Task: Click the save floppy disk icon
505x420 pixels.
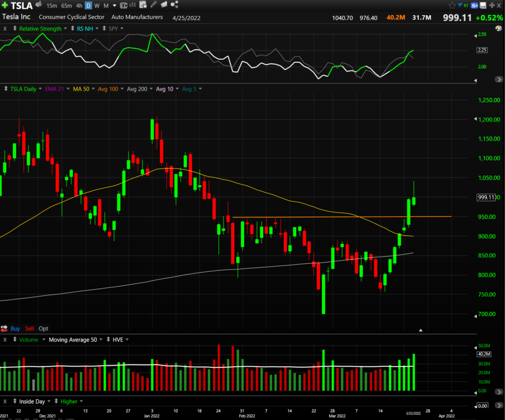Action: (x=483, y=6)
